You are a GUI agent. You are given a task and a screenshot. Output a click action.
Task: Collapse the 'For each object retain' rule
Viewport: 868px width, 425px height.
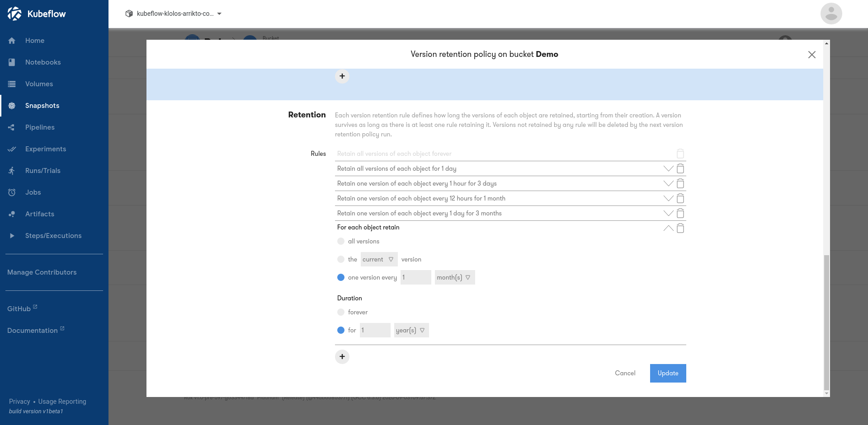[668, 228]
